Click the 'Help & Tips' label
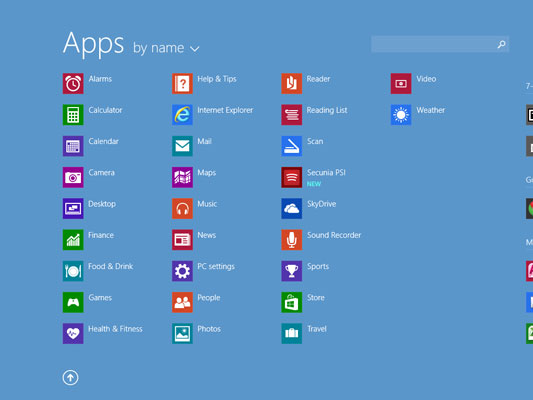 (217, 79)
